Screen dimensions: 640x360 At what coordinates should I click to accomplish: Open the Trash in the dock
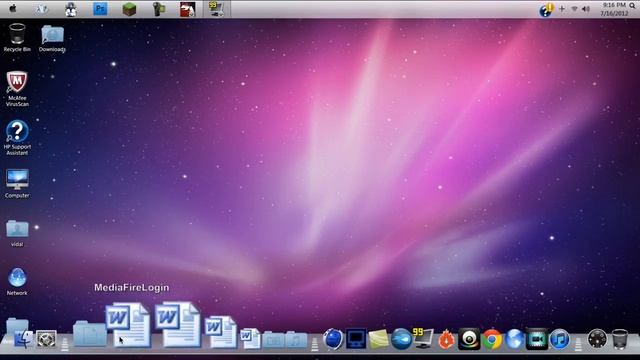click(x=620, y=339)
